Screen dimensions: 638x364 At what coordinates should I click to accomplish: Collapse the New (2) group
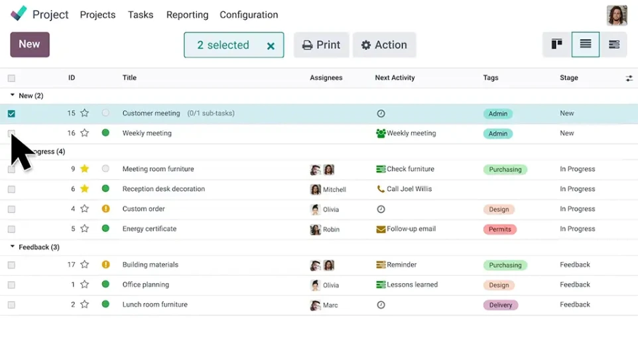click(12, 95)
